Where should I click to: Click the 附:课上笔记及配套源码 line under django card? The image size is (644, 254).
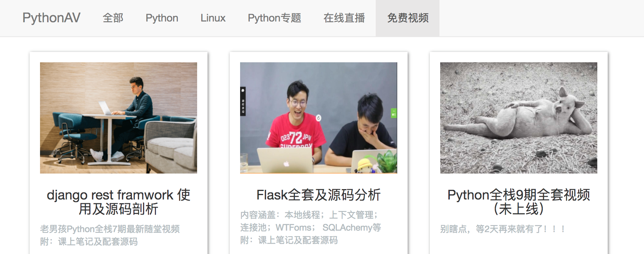[x=89, y=241]
